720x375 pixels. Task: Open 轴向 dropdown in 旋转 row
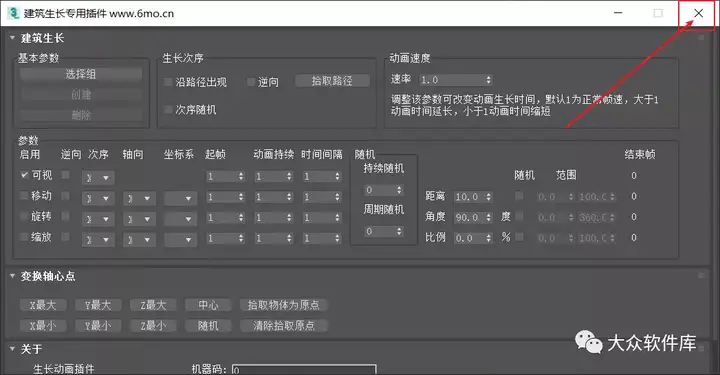(x=140, y=219)
